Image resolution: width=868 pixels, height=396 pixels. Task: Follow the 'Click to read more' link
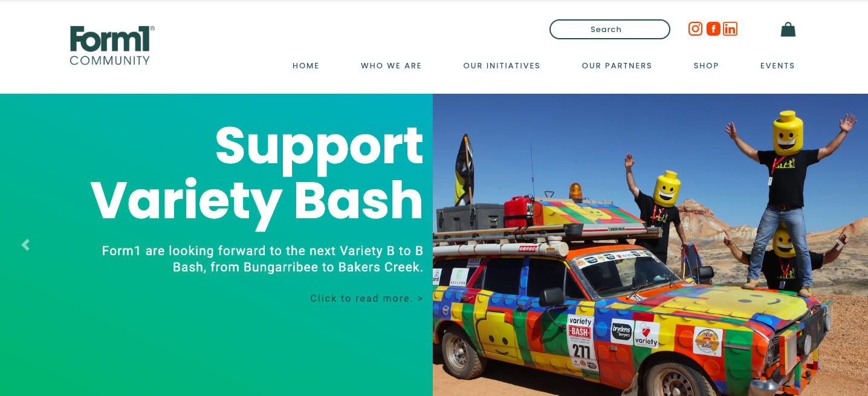pos(366,298)
